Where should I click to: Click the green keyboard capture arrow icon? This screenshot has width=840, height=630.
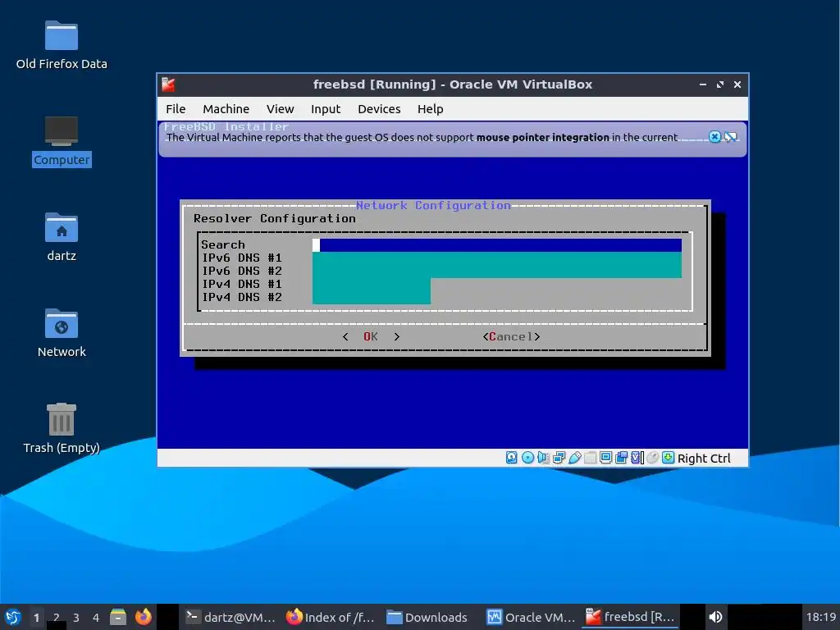[x=668, y=458]
